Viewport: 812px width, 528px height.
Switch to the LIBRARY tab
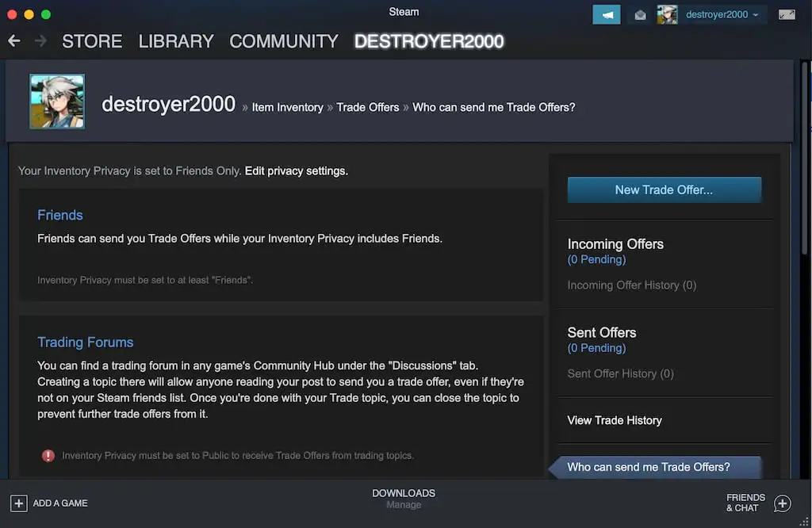pyautogui.click(x=176, y=41)
